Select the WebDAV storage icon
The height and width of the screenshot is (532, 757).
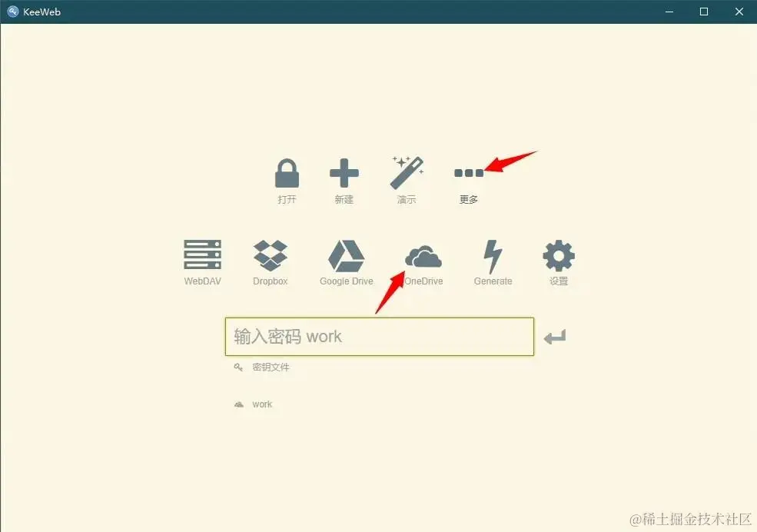click(x=202, y=254)
